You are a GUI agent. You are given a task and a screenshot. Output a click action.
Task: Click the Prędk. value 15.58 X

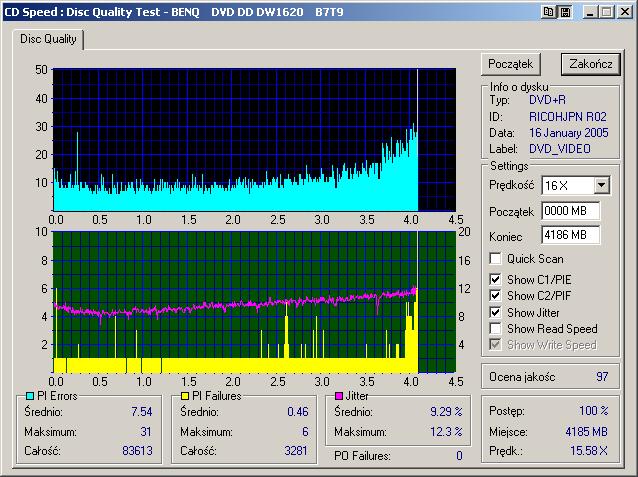click(589, 451)
